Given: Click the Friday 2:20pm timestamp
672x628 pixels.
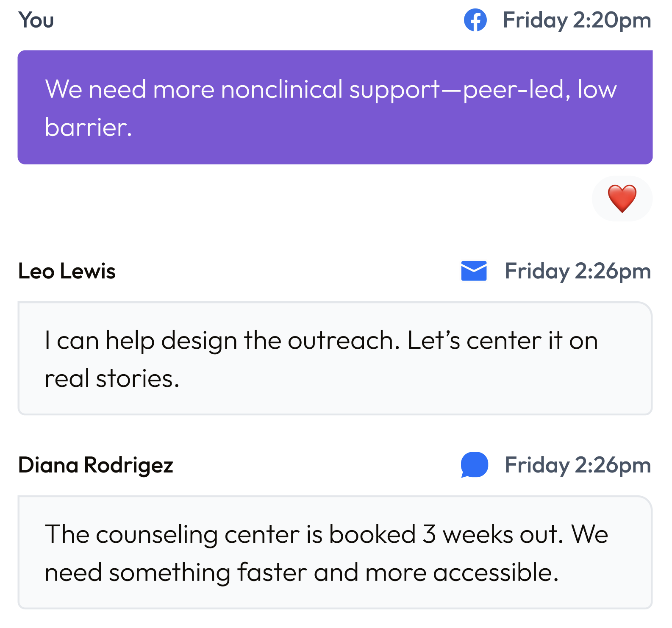Looking at the screenshot, I should [x=577, y=20].
